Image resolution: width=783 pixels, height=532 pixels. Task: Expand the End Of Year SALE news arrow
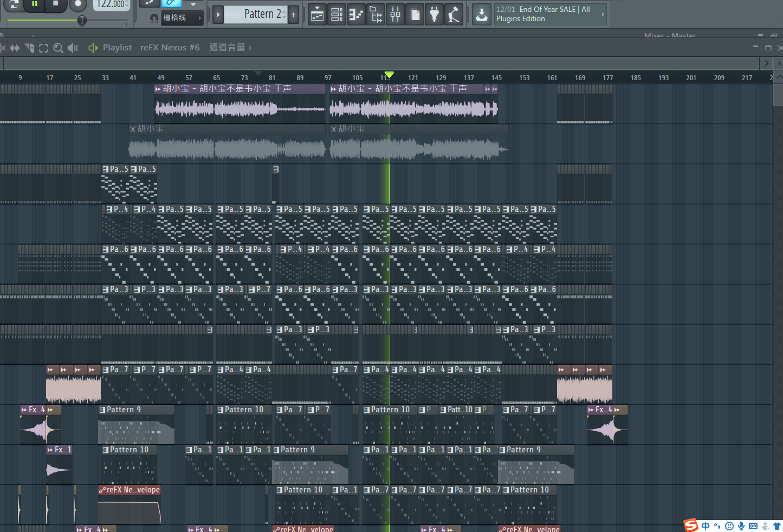tap(603, 15)
